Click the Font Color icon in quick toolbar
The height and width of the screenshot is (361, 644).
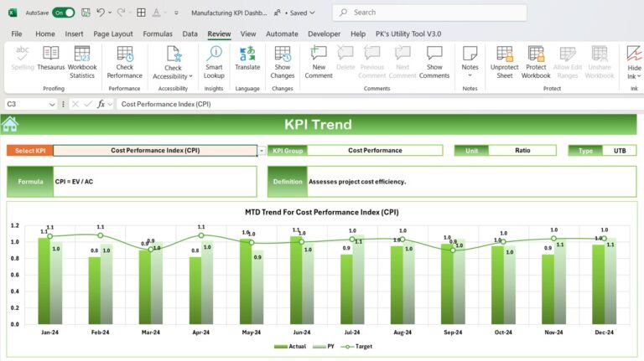click(x=156, y=13)
